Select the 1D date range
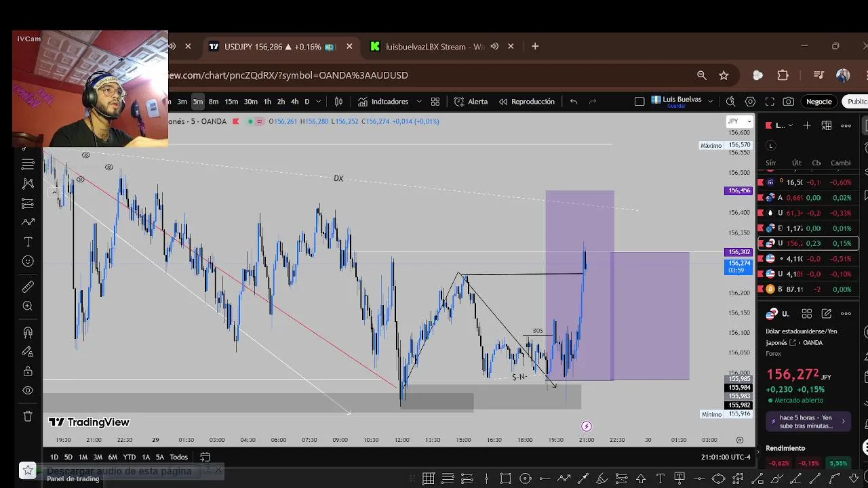868x488 pixels. (54, 457)
